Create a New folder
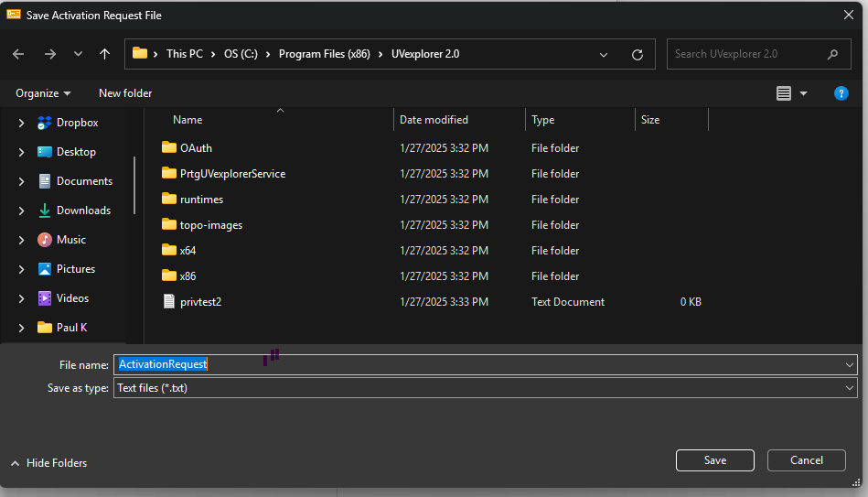Image resolution: width=868 pixels, height=497 pixels. pyautogui.click(x=125, y=93)
